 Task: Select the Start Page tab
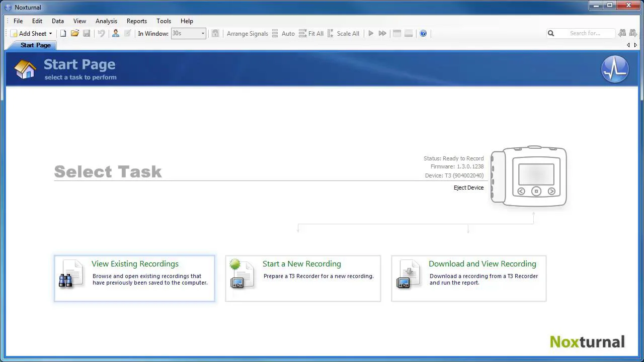click(x=35, y=45)
